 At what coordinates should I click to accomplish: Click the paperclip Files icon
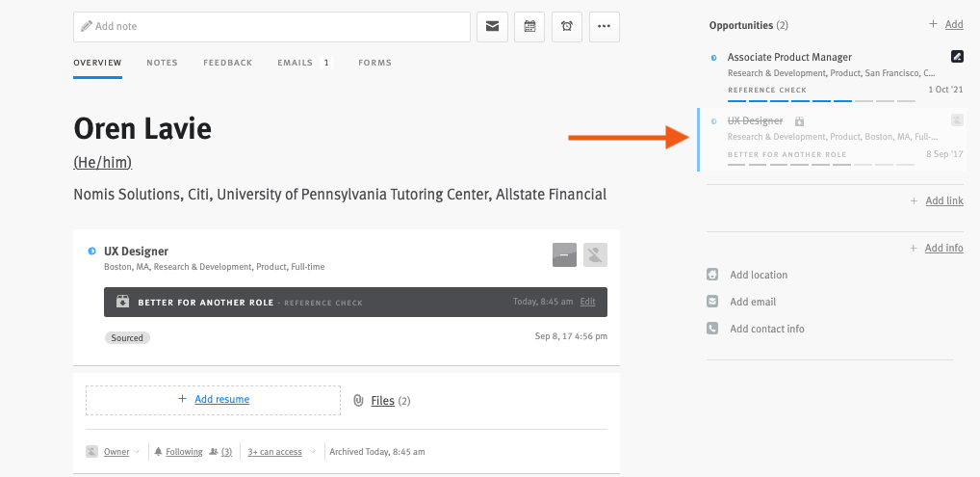tap(358, 400)
